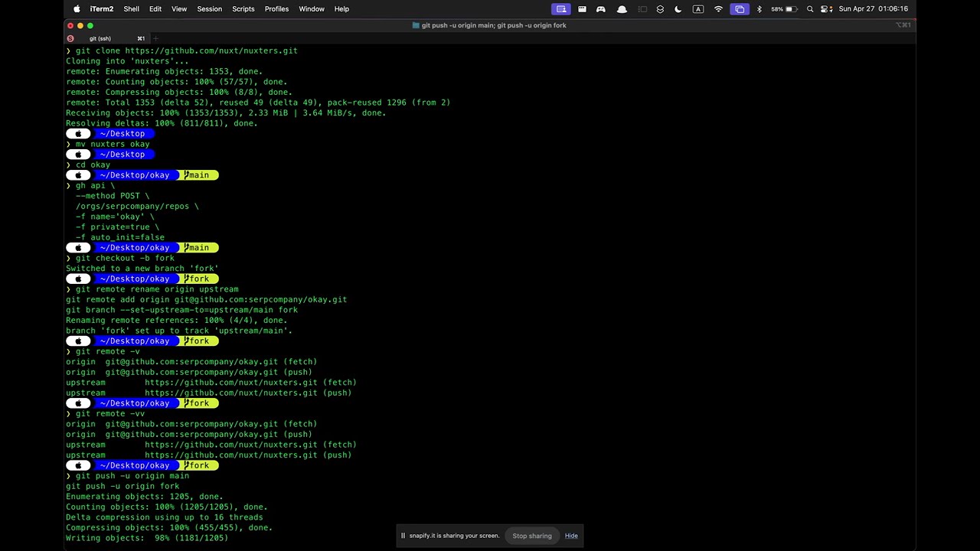This screenshot has width=980, height=551.
Task: Open the Bluetooth menu
Action: (759, 9)
